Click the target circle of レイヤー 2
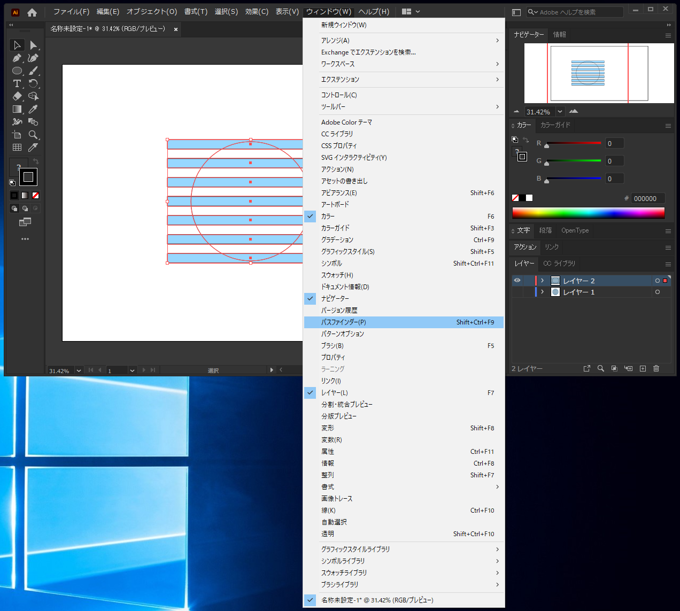Image resolution: width=680 pixels, height=611 pixels. tap(657, 281)
